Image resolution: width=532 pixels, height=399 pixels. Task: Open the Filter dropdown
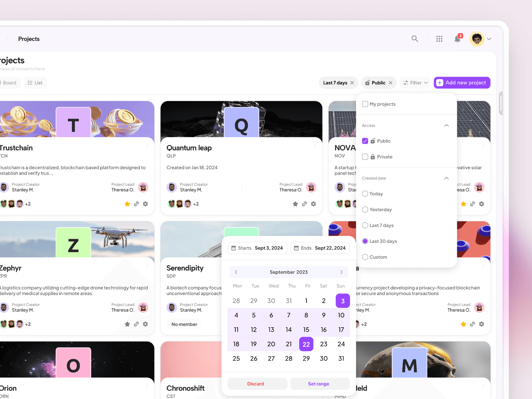(415, 83)
